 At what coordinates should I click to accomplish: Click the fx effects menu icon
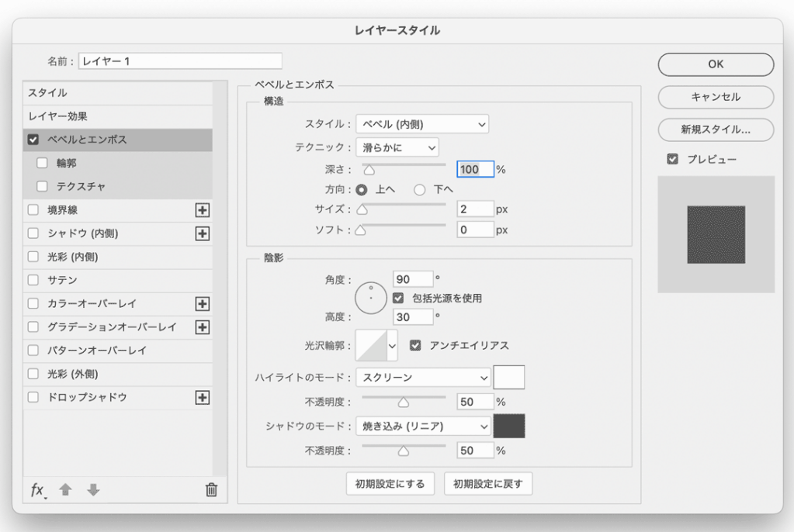pos(37,490)
